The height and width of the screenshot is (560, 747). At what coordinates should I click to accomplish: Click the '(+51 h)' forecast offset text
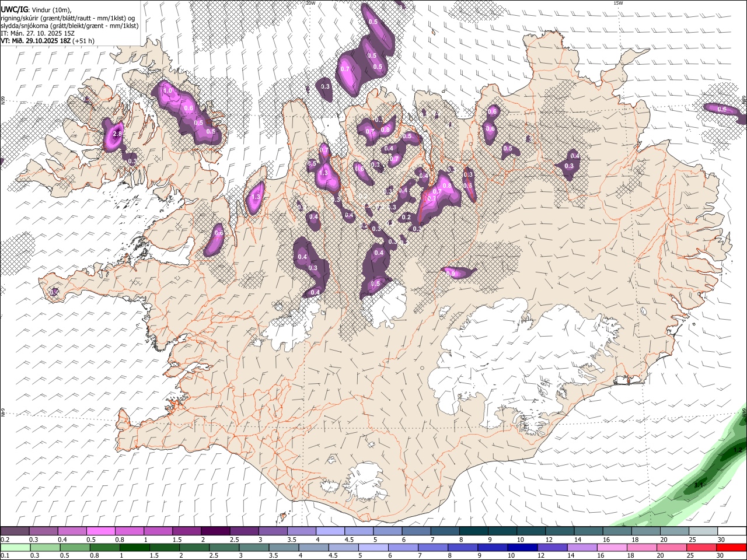(84, 41)
